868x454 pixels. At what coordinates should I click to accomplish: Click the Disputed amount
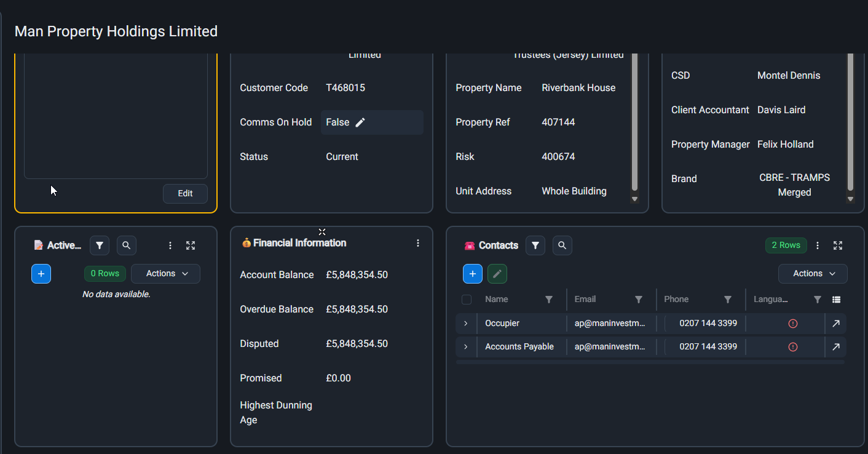click(357, 344)
